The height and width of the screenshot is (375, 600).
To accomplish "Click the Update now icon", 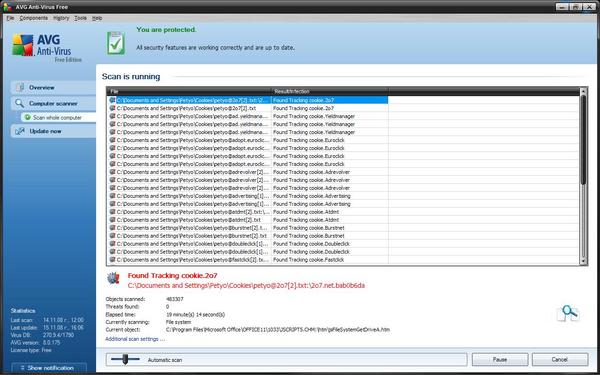I will click(x=20, y=131).
